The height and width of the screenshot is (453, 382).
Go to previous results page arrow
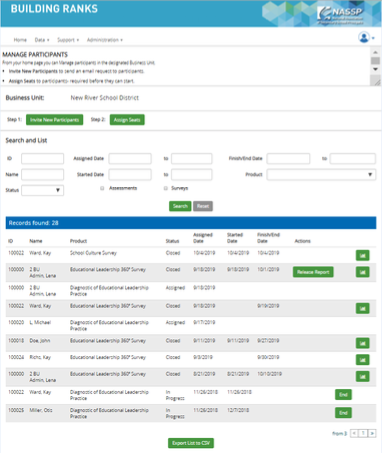point(354,433)
